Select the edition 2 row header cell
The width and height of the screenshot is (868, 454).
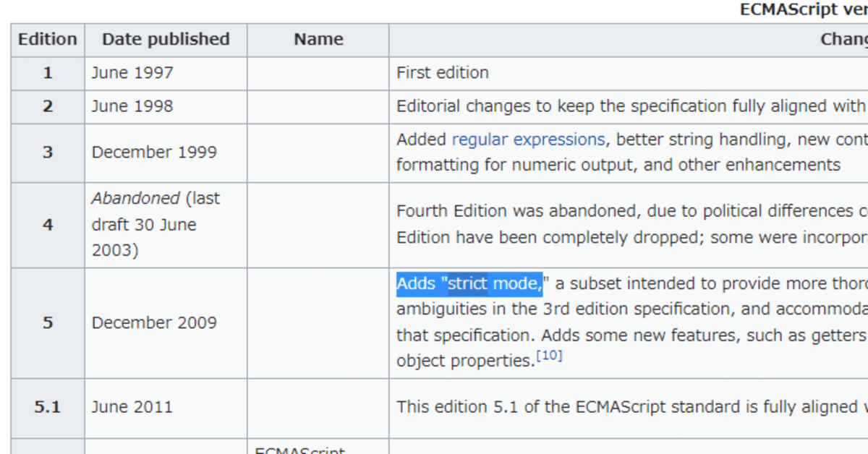tap(48, 106)
